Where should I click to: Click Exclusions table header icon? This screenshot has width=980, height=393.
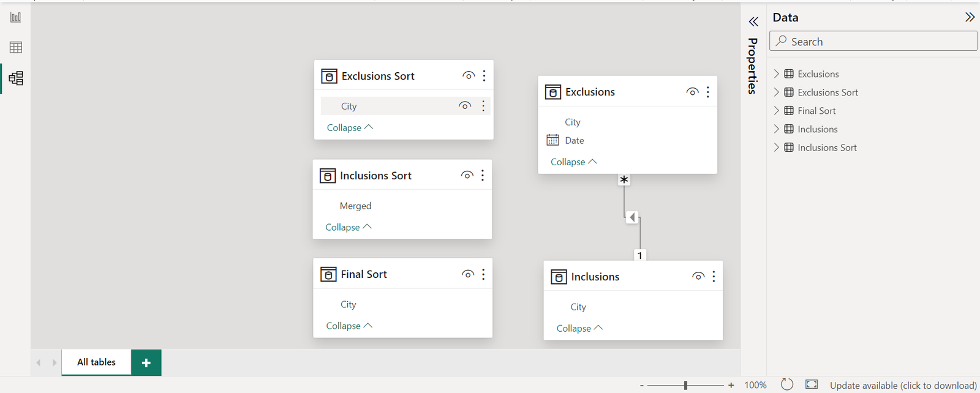click(x=553, y=92)
